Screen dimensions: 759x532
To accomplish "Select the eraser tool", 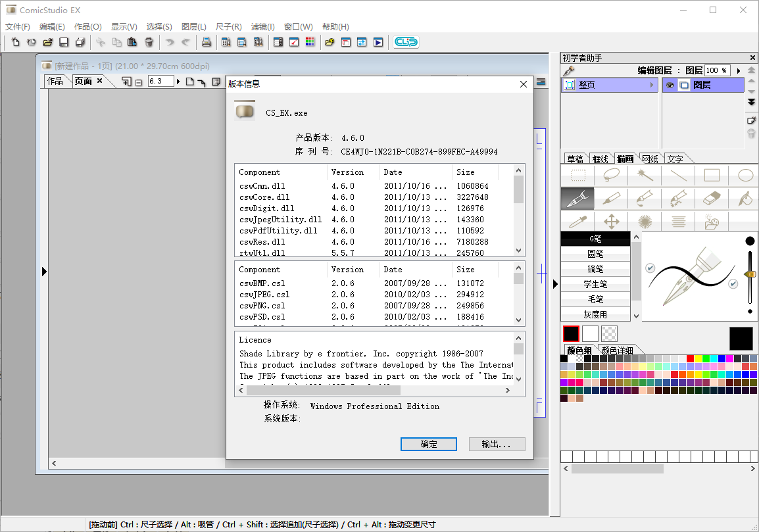I will pos(712,199).
